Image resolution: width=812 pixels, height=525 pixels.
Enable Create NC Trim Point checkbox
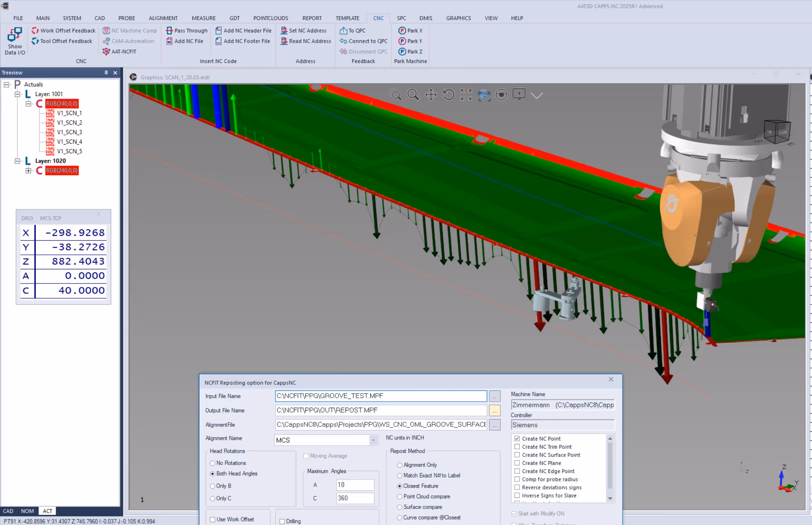(517, 447)
